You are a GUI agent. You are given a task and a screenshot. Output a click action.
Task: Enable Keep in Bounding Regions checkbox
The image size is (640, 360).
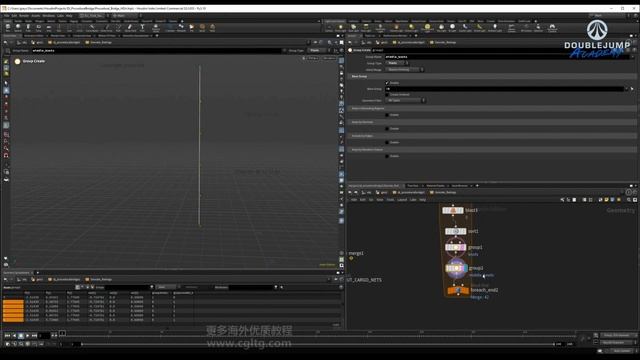(387, 115)
